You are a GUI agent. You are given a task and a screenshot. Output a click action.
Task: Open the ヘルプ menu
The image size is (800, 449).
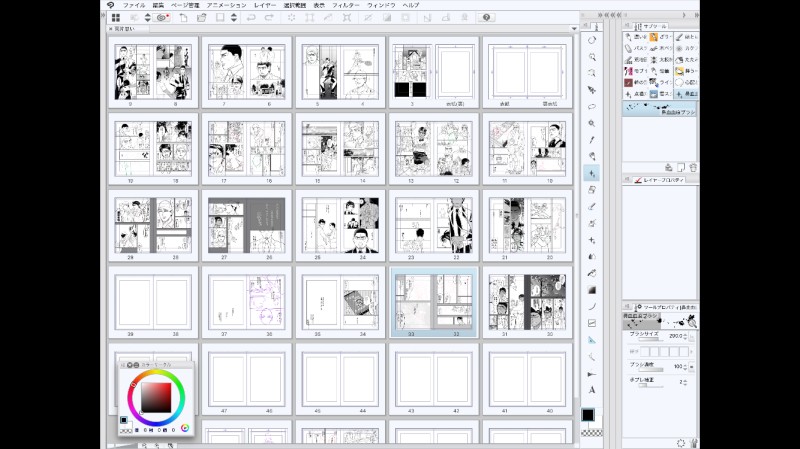[x=411, y=5]
